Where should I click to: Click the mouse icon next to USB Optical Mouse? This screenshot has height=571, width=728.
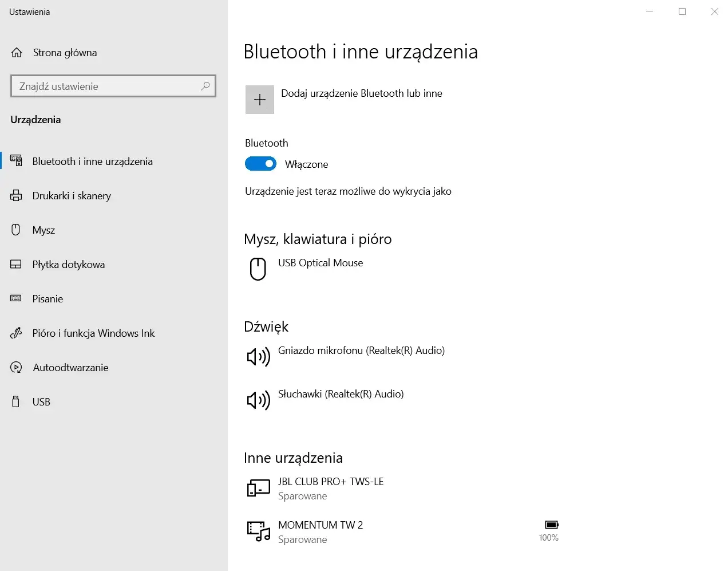[258, 269]
